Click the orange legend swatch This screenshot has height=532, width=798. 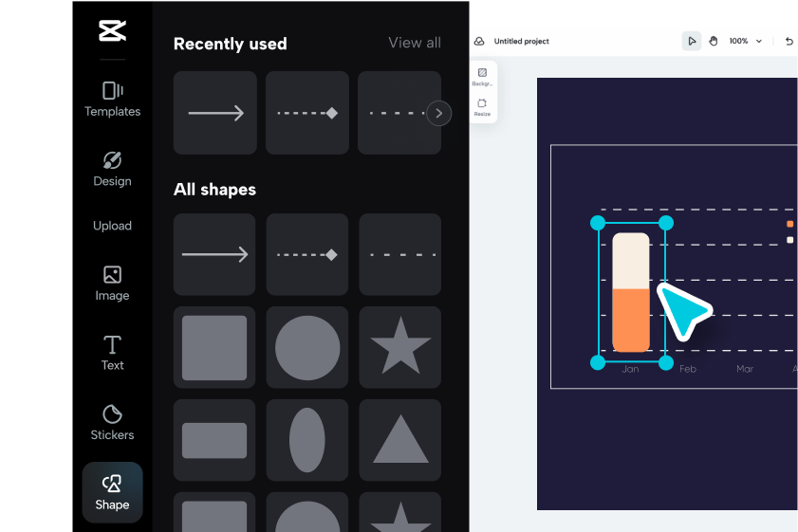(789, 224)
